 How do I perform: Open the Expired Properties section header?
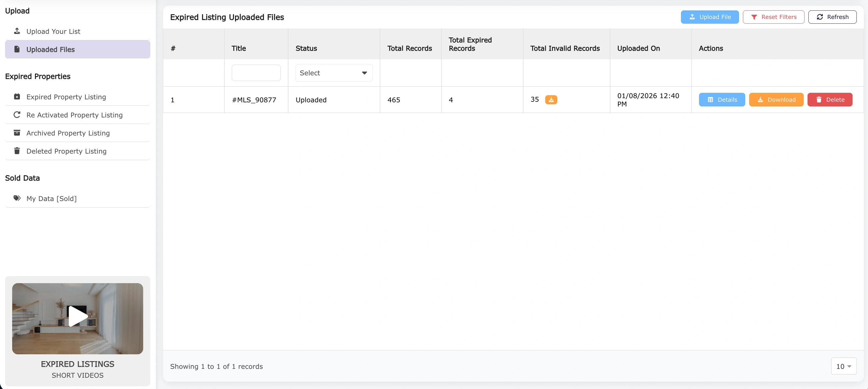[x=38, y=76]
